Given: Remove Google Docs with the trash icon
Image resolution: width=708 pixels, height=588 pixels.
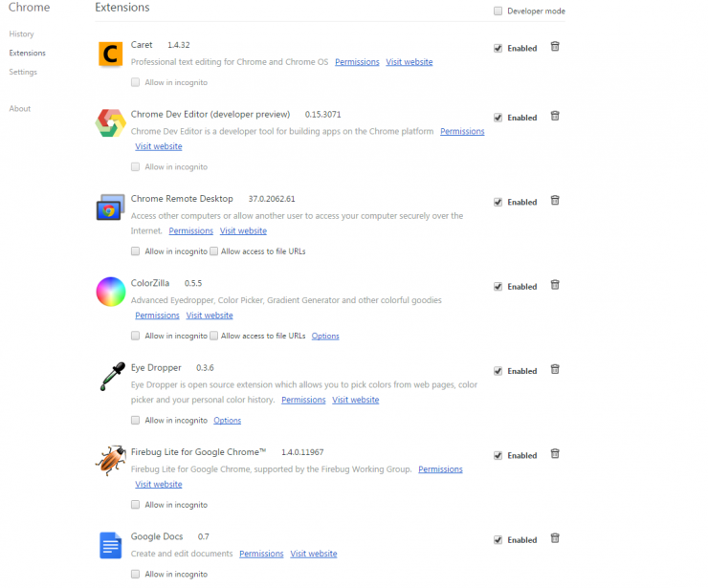Looking at the screenshot, I should click(x=555, y=538).
